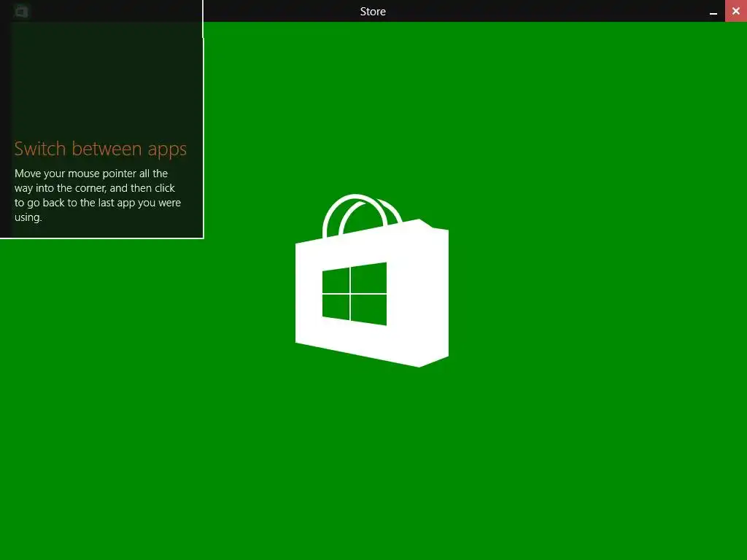747x560 pixels.
Task: Click the Store icon in the title bar
Action: point(21,11)
